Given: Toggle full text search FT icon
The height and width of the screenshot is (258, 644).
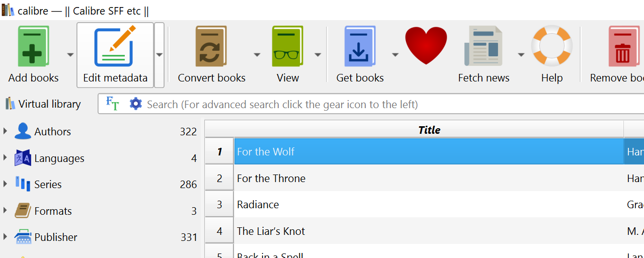Looking at the screenshot, I should (x=113, y=104).
